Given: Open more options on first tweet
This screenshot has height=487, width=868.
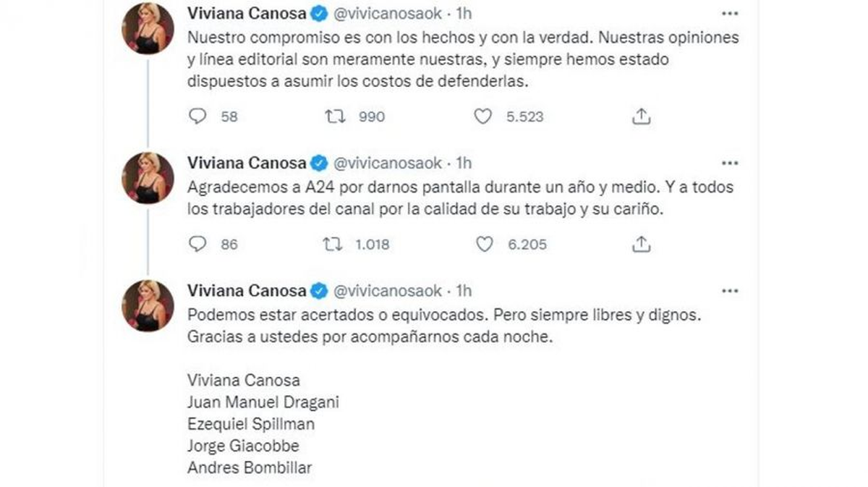Looking at the screenshot, I should (731, 14).
